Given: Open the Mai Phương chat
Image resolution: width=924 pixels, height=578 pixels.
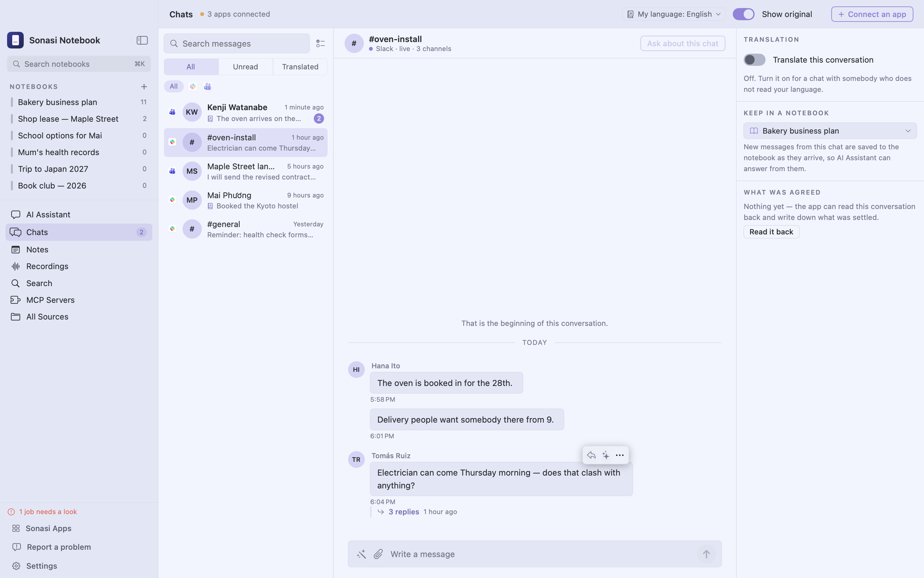Looking at the screenshot, I should 245,200.
